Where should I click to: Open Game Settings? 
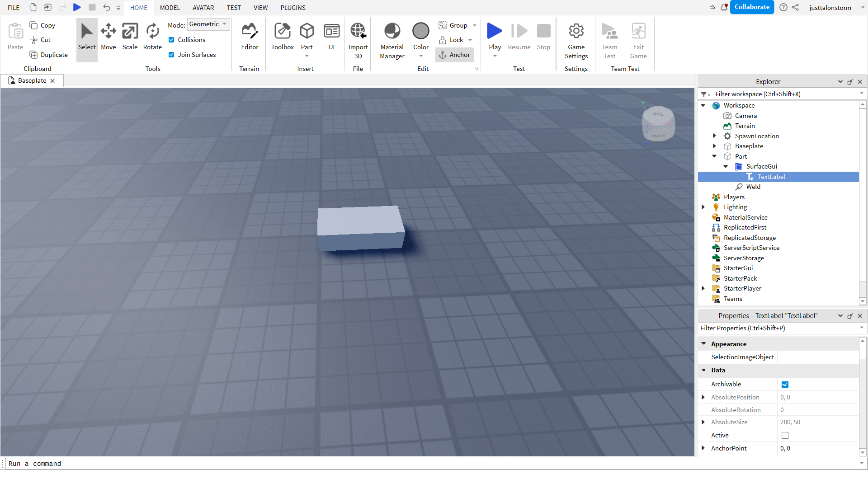[576, 40]
